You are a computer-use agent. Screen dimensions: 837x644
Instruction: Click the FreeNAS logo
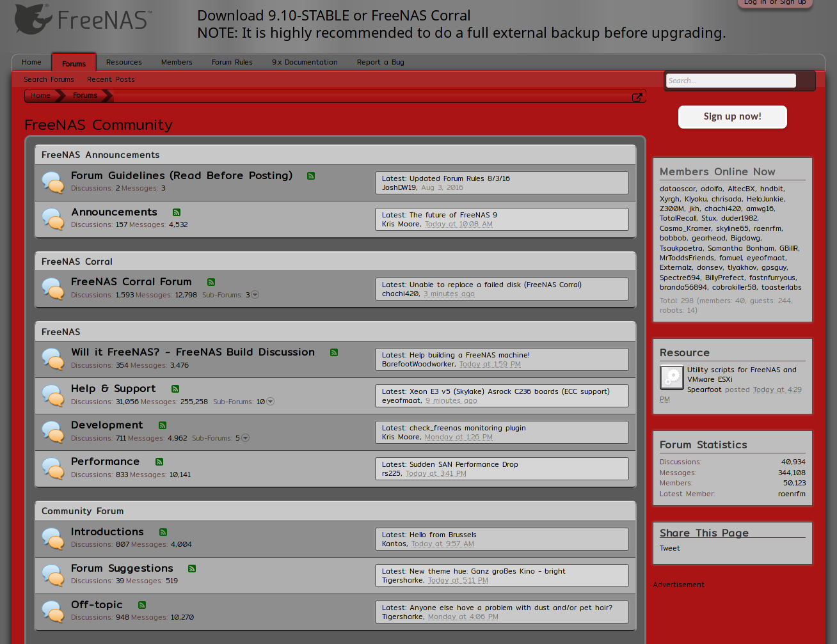coord(83,19)
